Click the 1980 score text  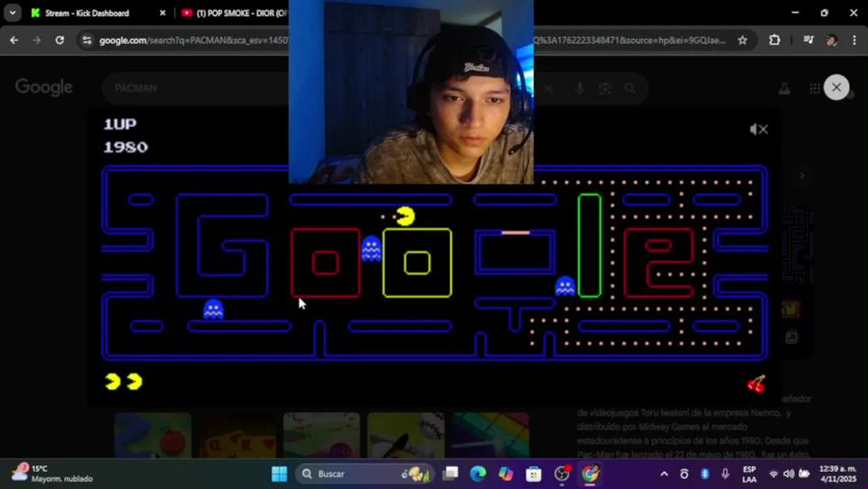(x=126, y=147)
